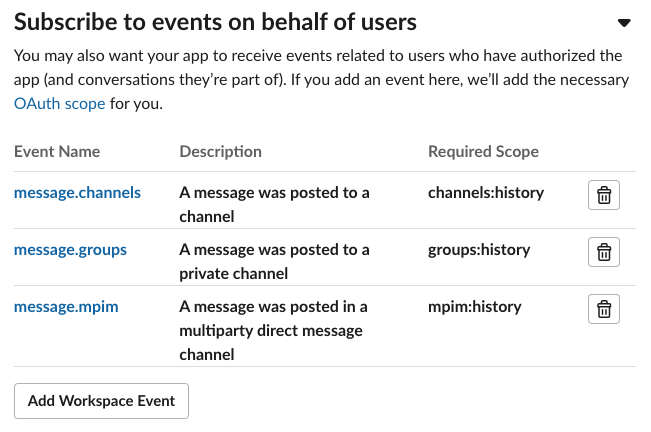Screen dimensions: 651x432
Task: Click the Event Name column header
Action: coord(57,152)
